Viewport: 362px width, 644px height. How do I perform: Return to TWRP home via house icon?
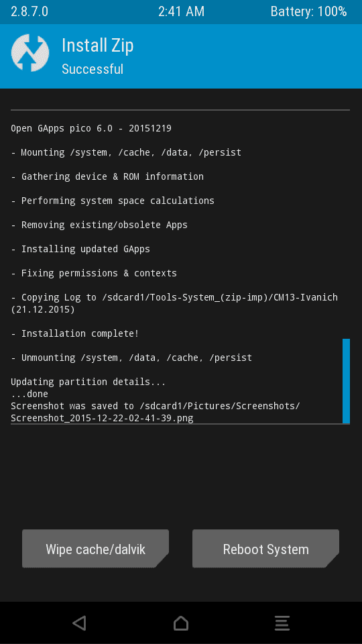[181, 623]
